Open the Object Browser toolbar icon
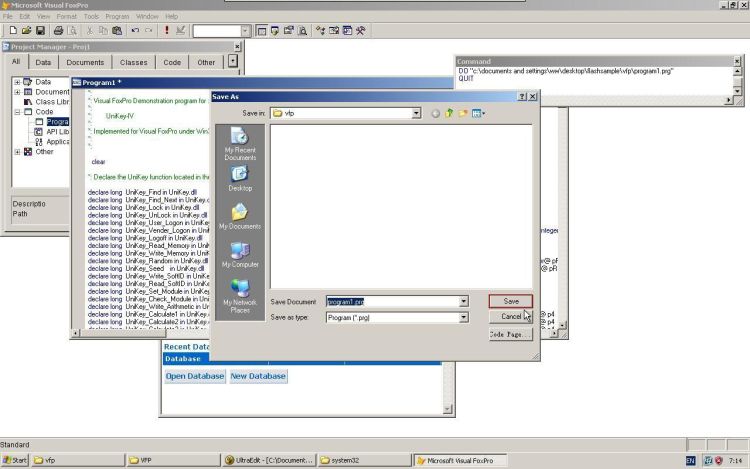This screenshot has width=750, height=469. [x=334, y=31]
